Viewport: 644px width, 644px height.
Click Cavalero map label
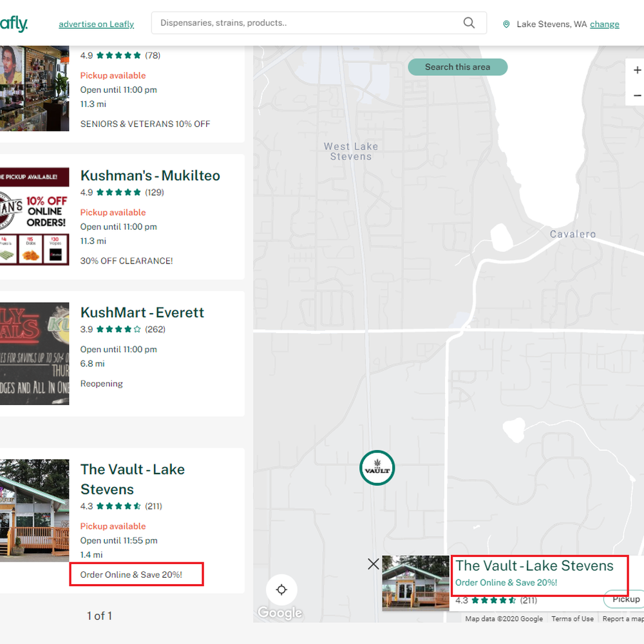pyautogui.click(x=573, y=234)
